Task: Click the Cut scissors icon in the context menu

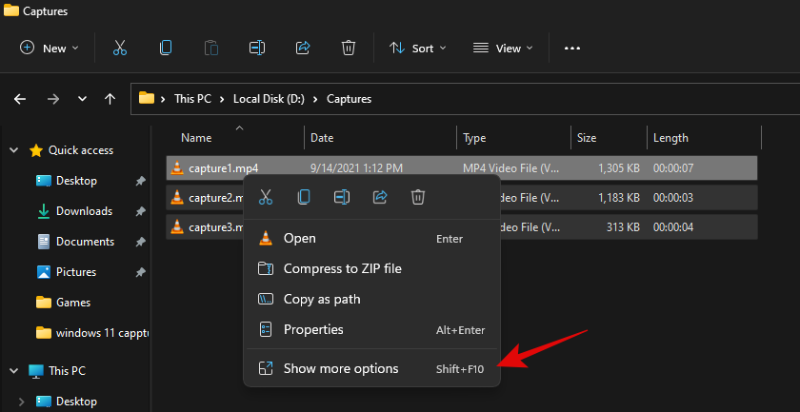Action: [266, 197]
